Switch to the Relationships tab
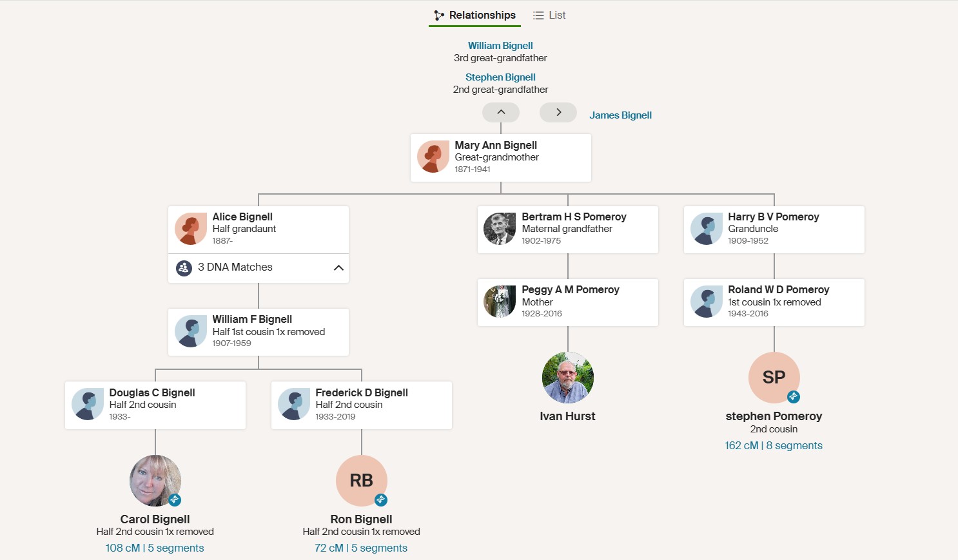This screenshot has width=958, height=560. pyautogui.click(x=475, y=15)
